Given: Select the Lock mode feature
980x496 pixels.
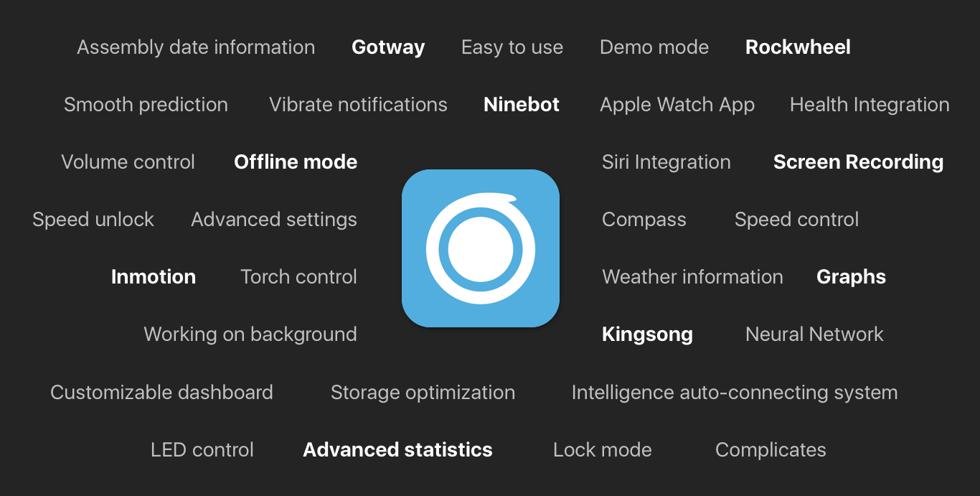Looking at the screenshot, I should tap(603, 450).
